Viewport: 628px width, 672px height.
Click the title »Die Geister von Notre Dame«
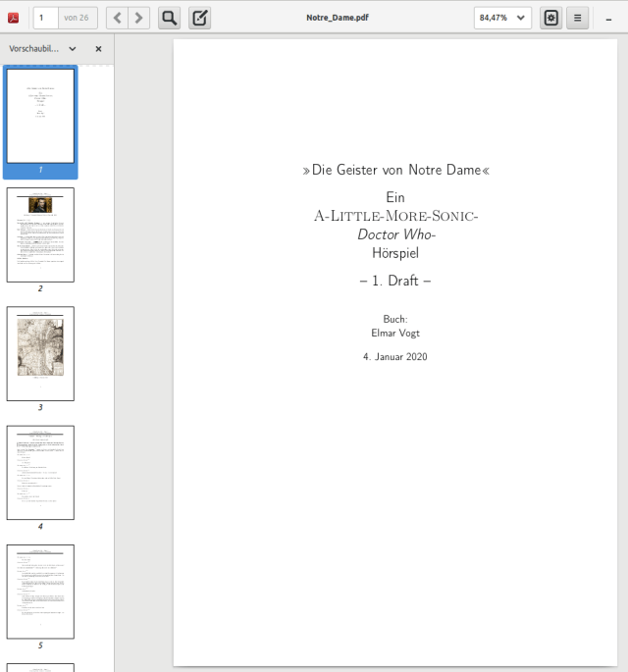[x=395, y=170]
